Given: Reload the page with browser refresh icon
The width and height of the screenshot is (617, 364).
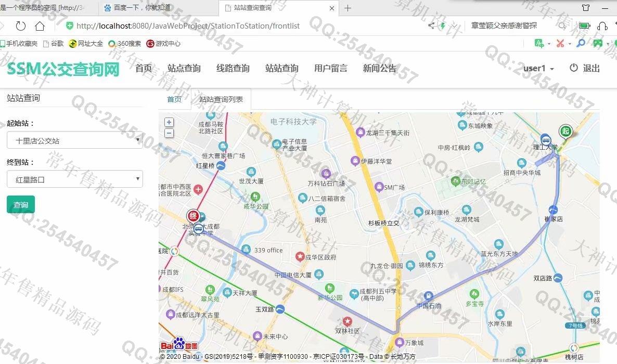Looking at the screenshot, I should 20,26.
